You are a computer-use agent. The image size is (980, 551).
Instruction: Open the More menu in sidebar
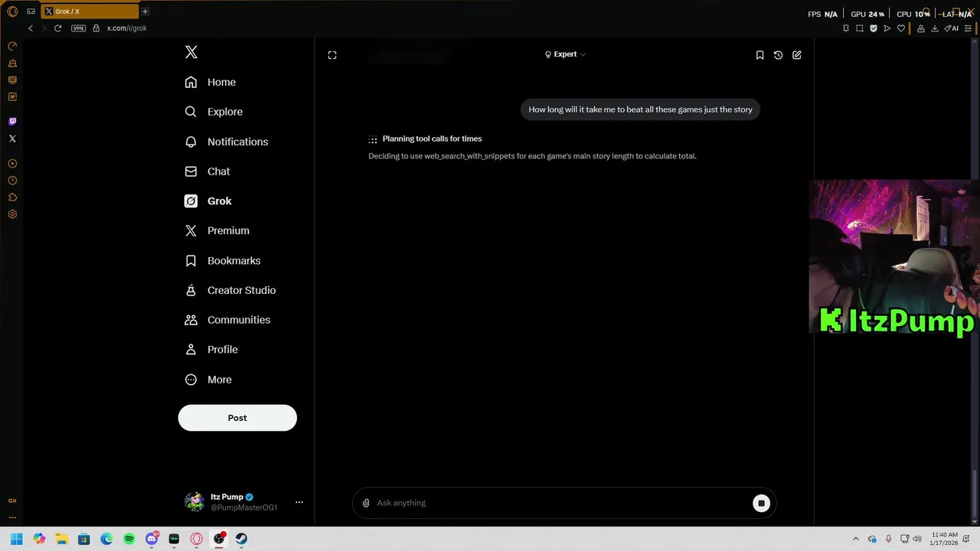(208, 380)
